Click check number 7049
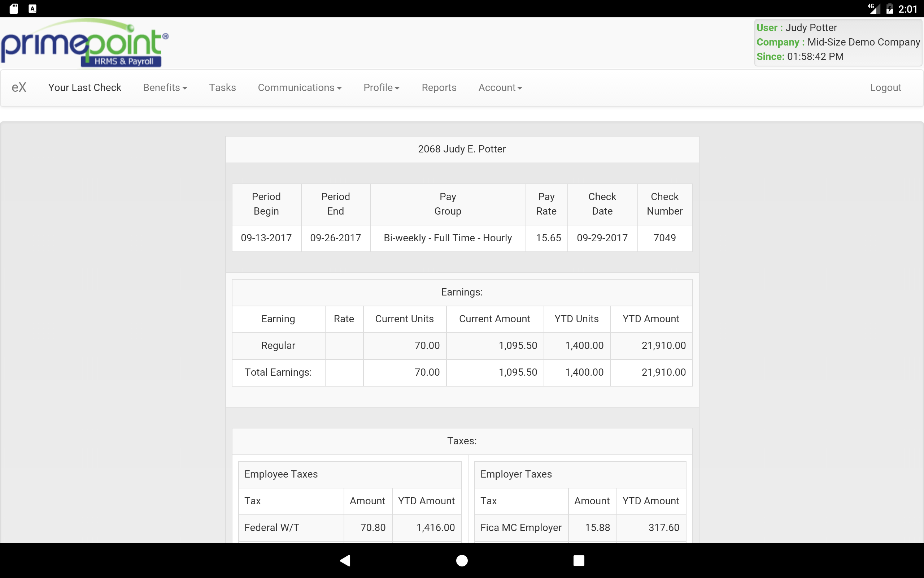This screenshot has height=578, width=924. click(665, 238)
